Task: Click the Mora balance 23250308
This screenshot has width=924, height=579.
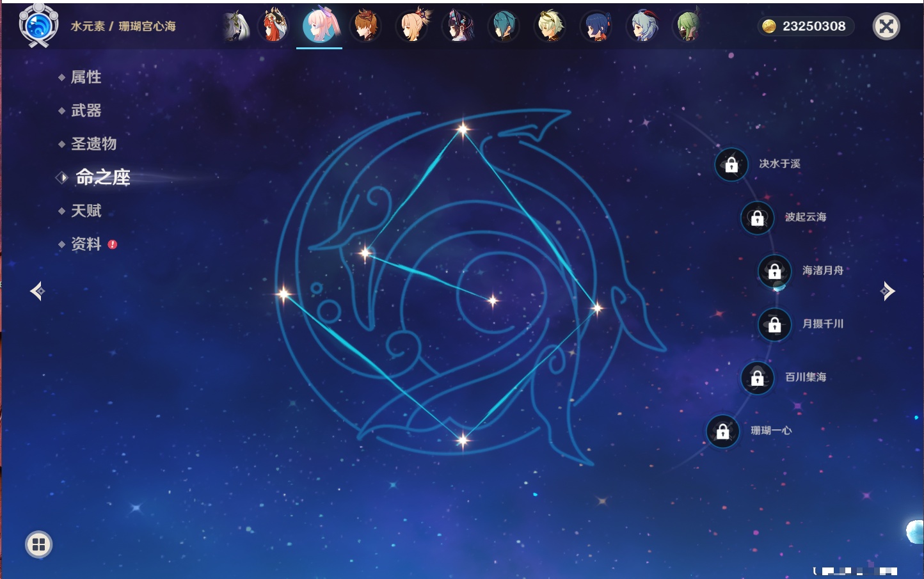Action: point(806,26)
